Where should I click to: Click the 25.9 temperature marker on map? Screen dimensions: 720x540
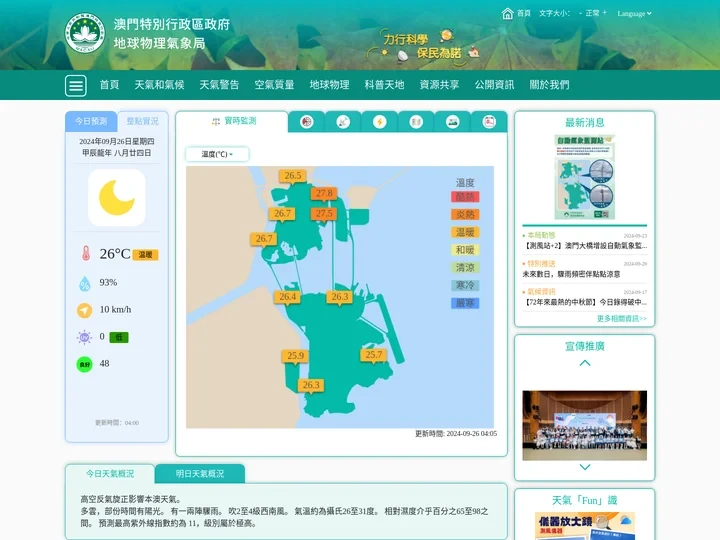(295, 356)
